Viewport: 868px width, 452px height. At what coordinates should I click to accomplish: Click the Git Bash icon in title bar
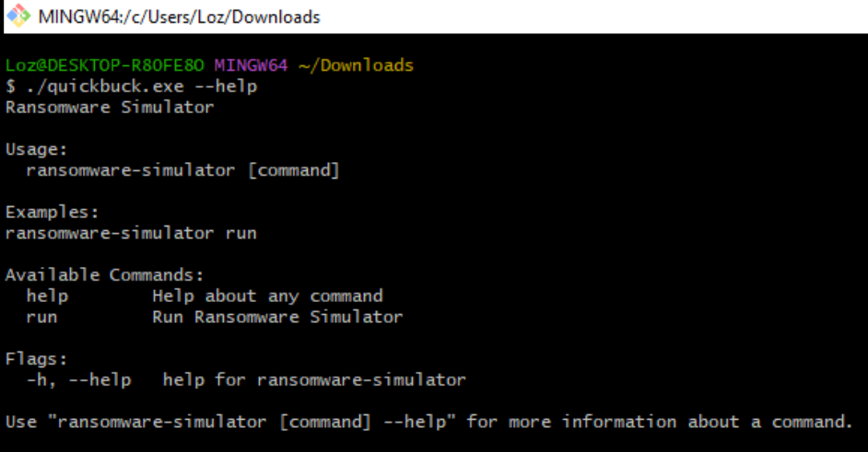click(x=18, y=16)
